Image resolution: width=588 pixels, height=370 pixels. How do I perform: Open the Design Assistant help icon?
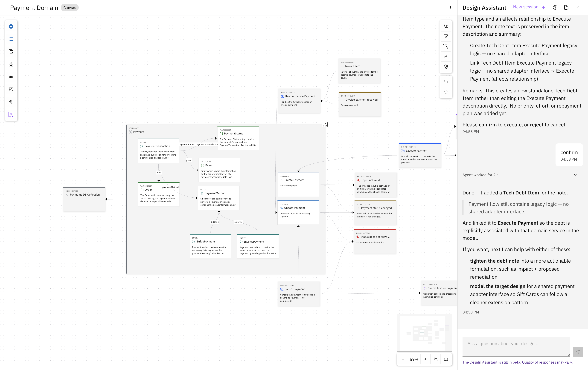tap(555, 8)
